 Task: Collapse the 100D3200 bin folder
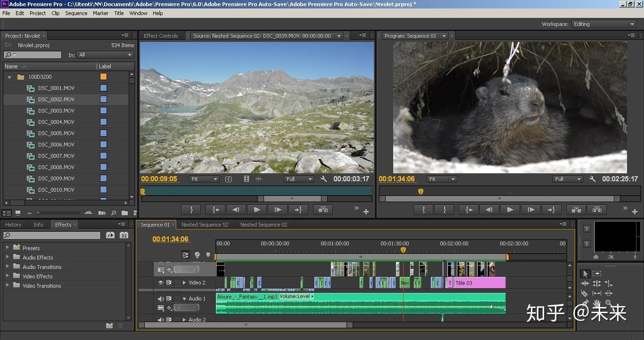coord(9,77)
